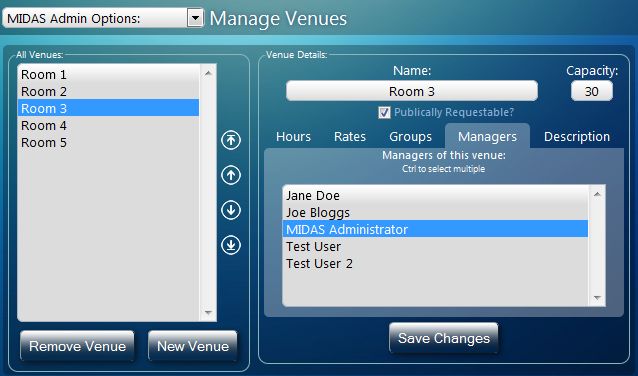Click the Capacity input field
Viewport: 638px width, 376px height.
[x=592, y=91]
